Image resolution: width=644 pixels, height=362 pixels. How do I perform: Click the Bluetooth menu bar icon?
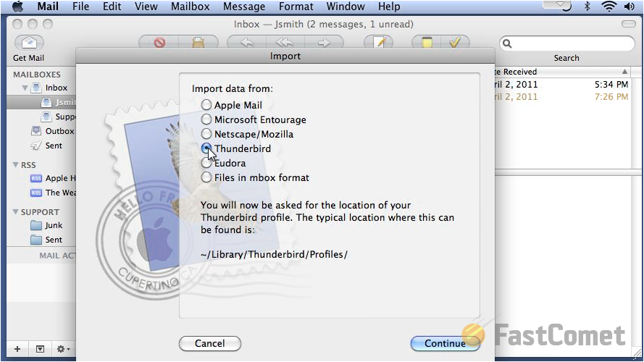587,7
